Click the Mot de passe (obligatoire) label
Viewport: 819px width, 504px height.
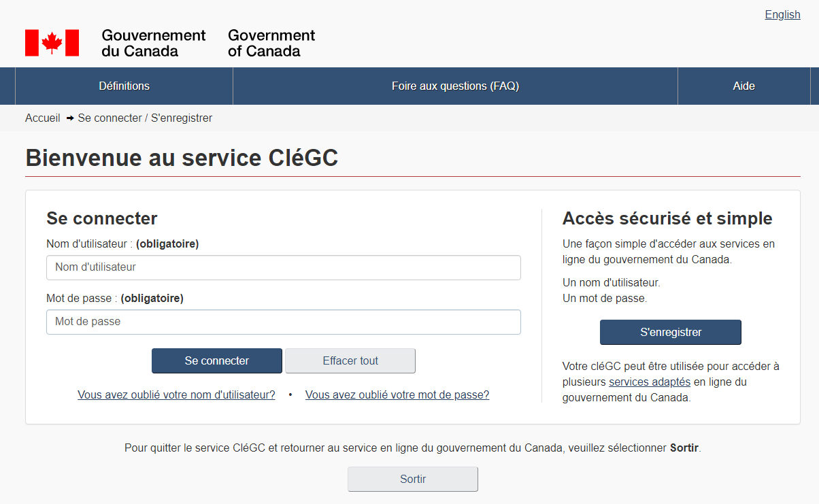pos(115,298)
